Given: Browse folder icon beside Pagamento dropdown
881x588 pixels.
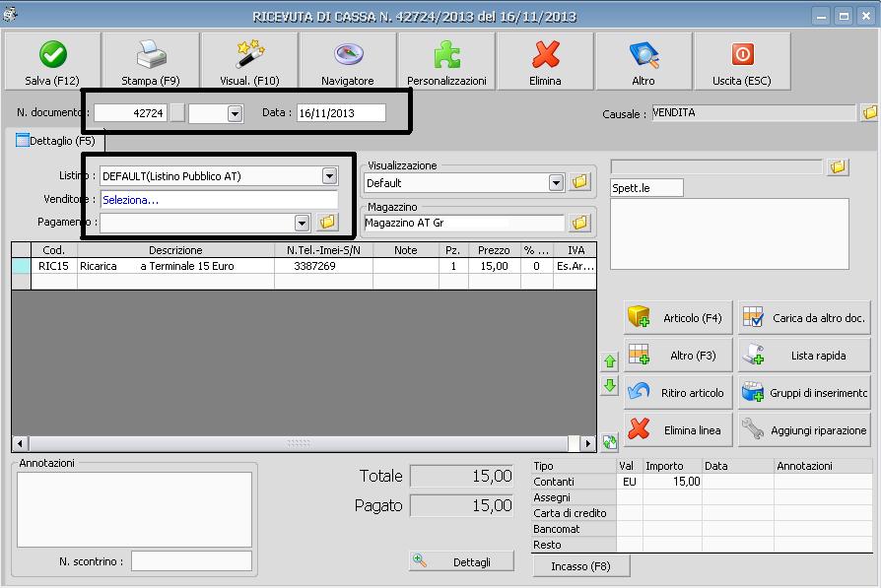Looking at the screenshot, I should (x=327, y=222).
